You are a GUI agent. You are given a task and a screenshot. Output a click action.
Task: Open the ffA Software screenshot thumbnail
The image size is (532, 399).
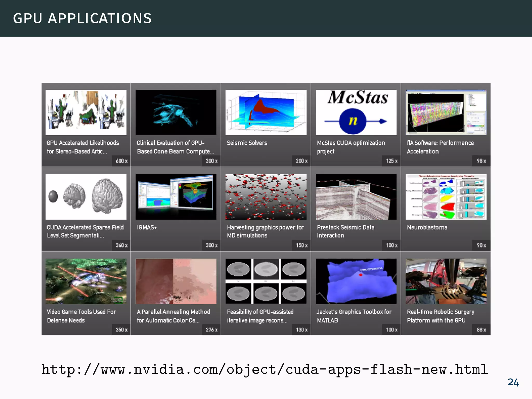tap(446, 112)
